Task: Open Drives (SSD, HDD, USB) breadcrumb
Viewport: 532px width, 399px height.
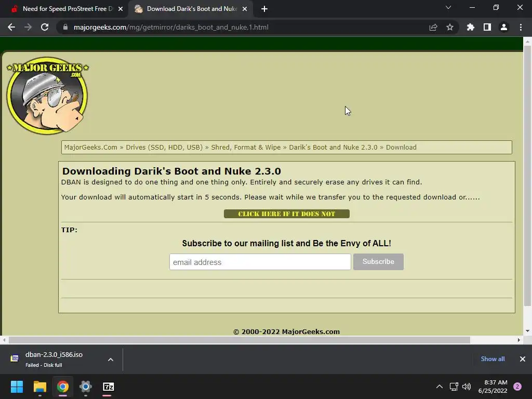Action: (164, 147)
